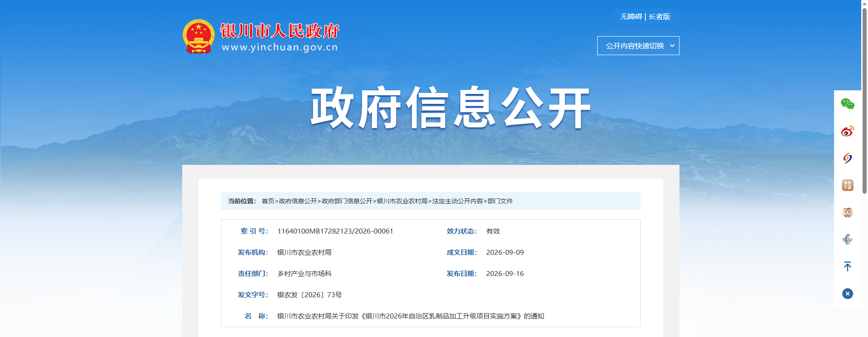
Task: Go to 首页 in breadcrumb
Action: 268,201
